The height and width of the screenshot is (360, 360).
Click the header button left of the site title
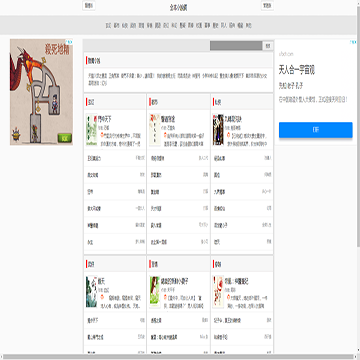[89, 5]
